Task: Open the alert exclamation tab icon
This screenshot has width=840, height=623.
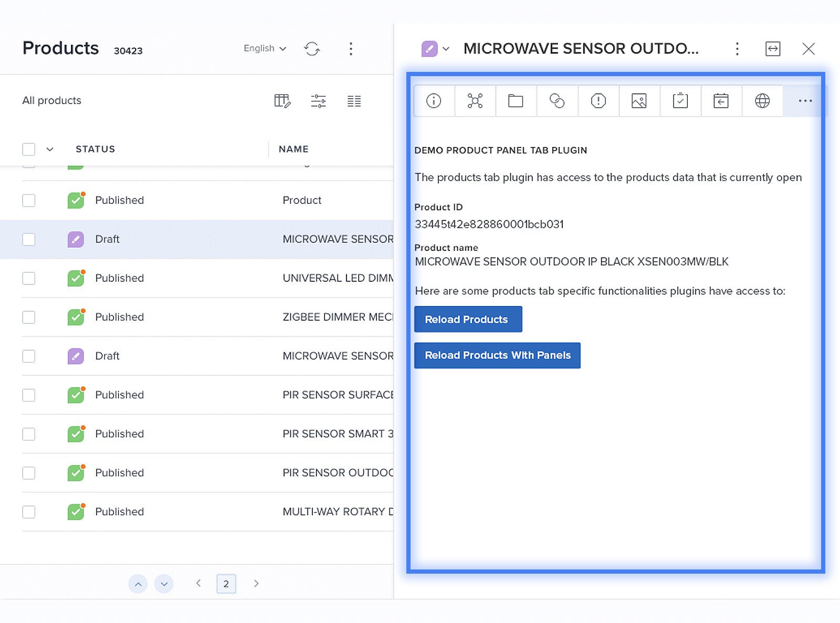Action: 598,101
